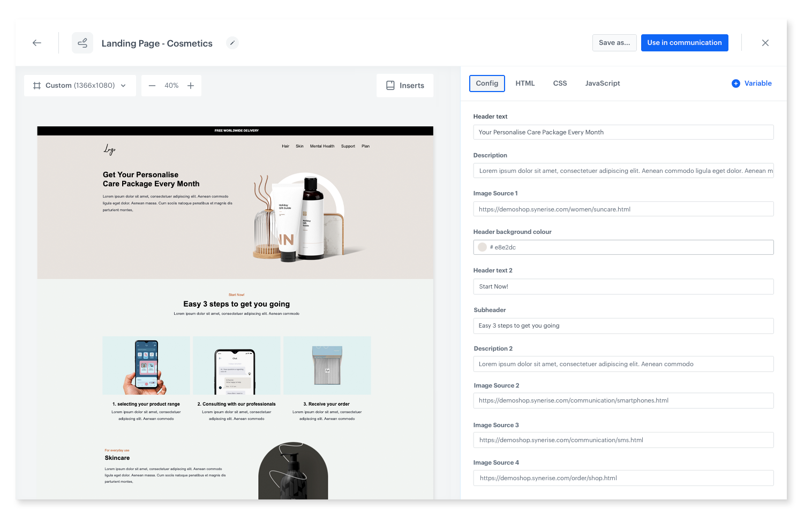Switch to the CSS tab

click(x=560, y=83)
